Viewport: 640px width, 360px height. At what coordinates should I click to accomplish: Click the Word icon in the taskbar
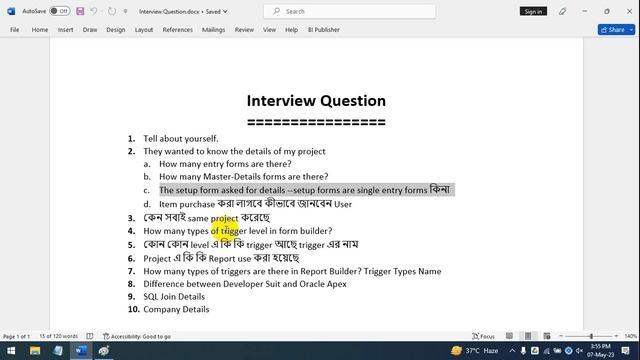pos(81,351)
